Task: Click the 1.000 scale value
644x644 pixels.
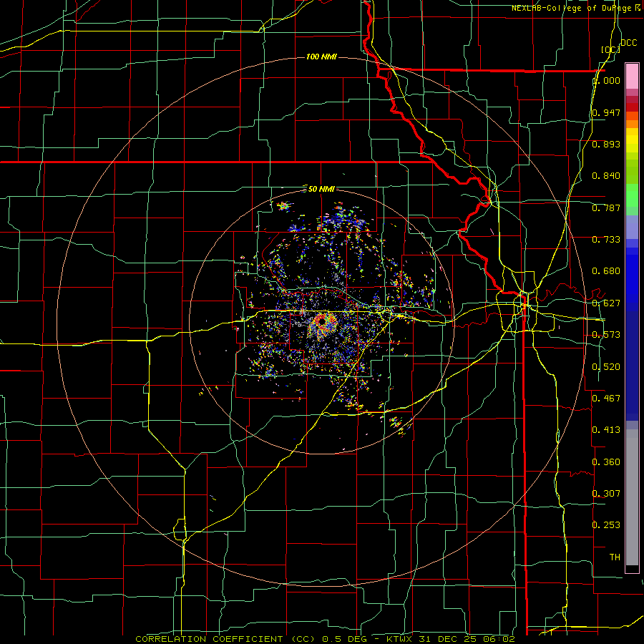Action: pyautogui.click(x=606, y=80)
